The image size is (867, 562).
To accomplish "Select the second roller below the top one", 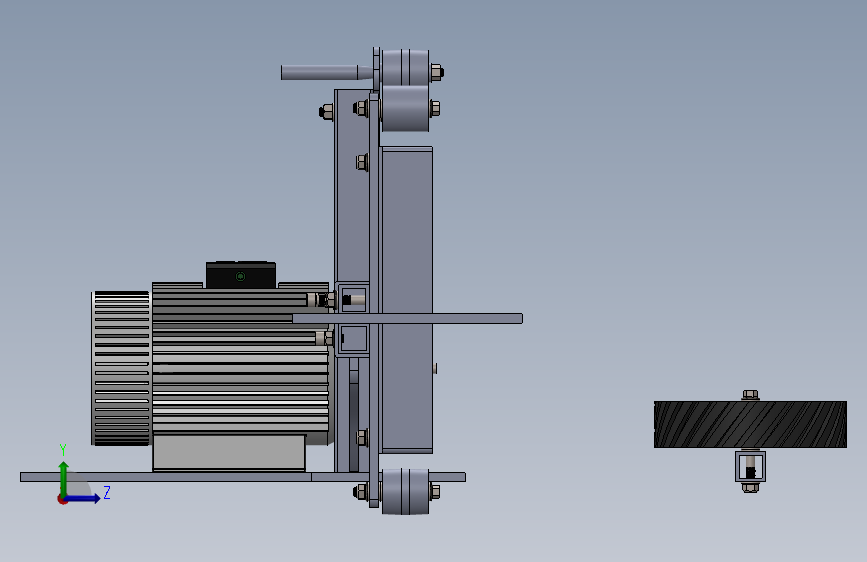I will point(405,108).
